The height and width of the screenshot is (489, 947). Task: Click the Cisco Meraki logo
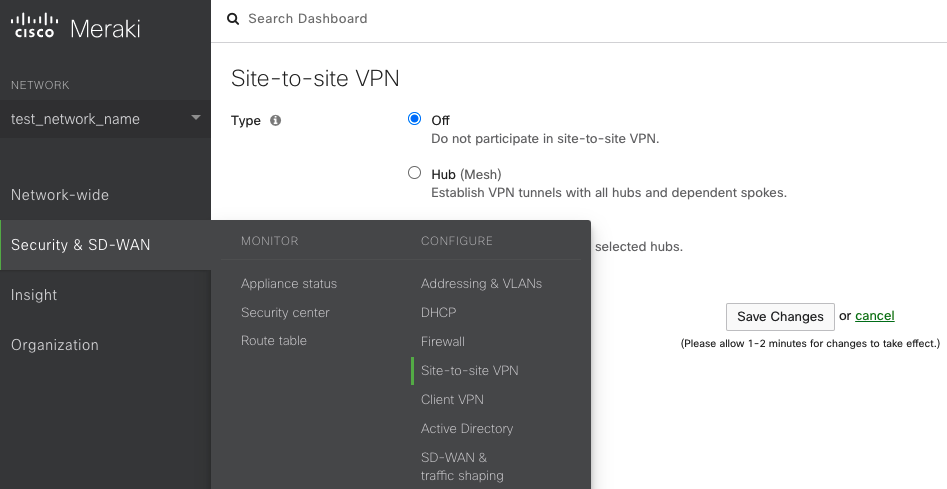click(x=76, y=28)
